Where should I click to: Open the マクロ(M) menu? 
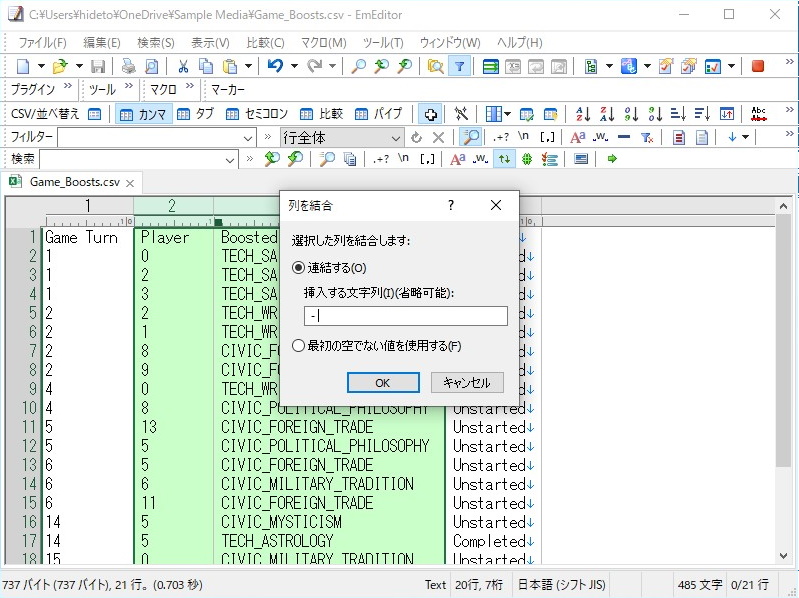coord(324,43)
